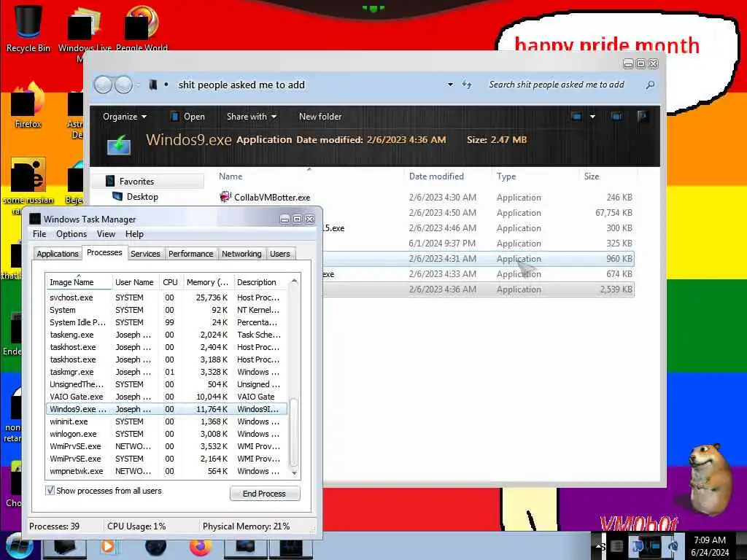The width and height of the screenshot is (747, 560).
Task: Expand the address bar history dropdown
Action: point(450,85)
